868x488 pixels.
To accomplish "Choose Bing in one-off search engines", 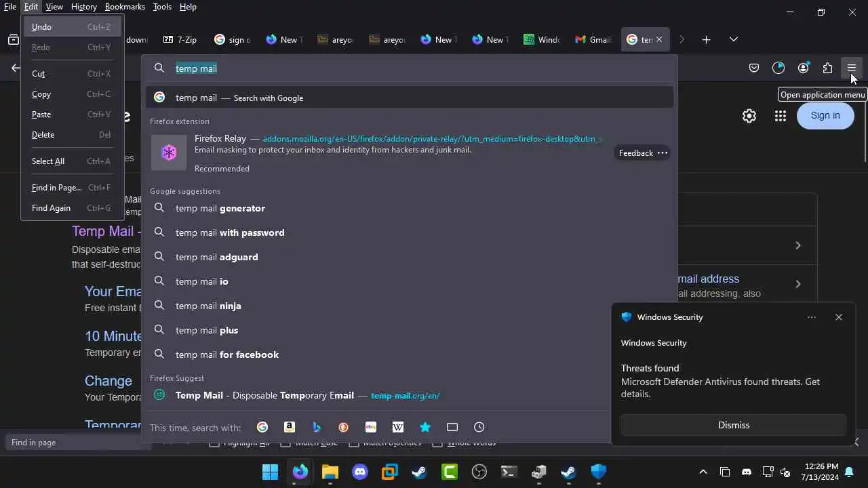I will tap(317, 427).
